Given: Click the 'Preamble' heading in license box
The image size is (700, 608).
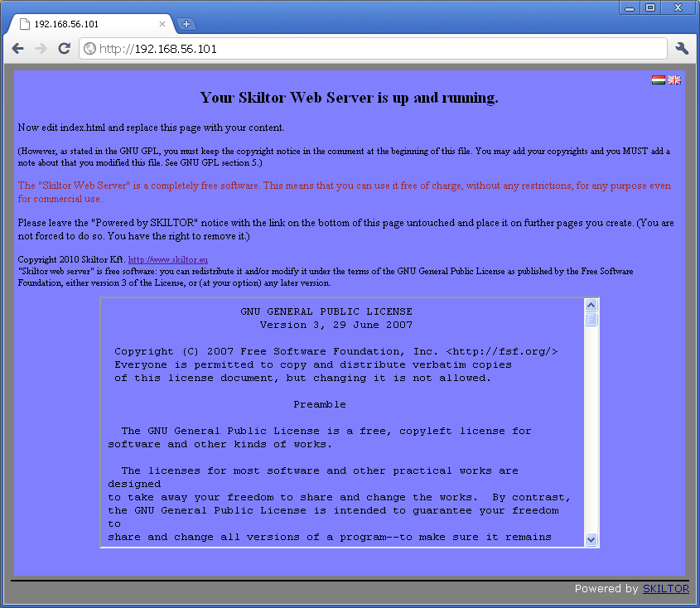Looking at the screenshot, I should (x=320, y=404).
